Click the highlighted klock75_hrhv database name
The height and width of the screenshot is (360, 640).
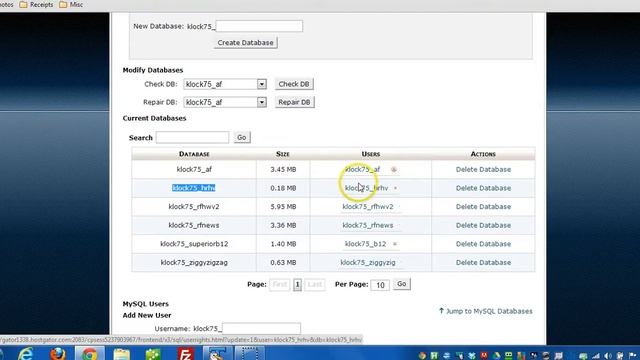click(x=193, y=188)
